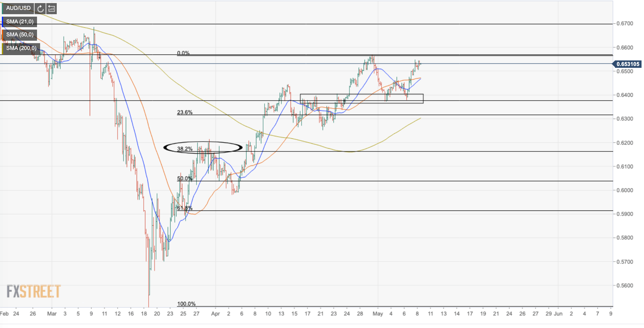
Task: Click the 0.6200 price axis label
Action: [625, 143]
